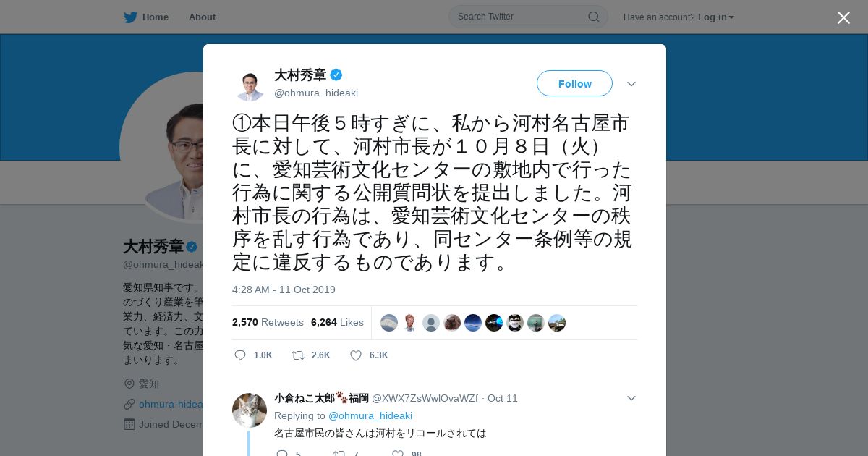868x456 pixels.
Task: Open the tweet options chevron next to Follow
Action: coord(631,84)
